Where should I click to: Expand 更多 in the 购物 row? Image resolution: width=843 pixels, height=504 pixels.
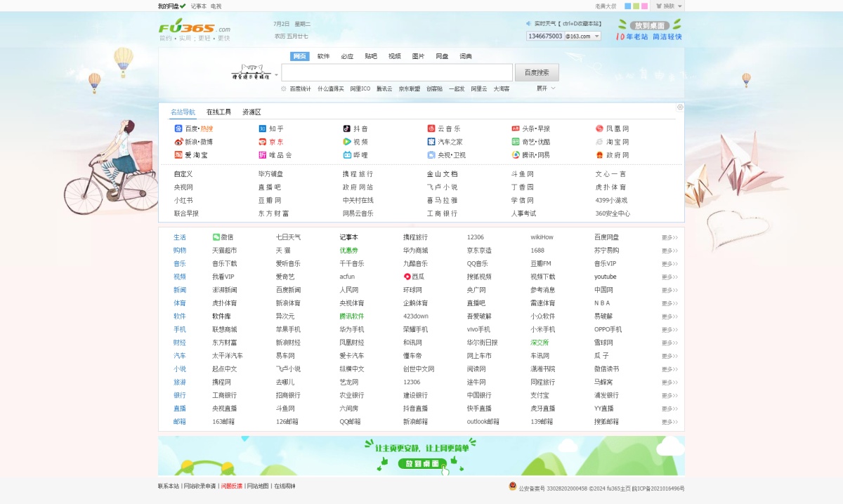(x=669, y=251)
